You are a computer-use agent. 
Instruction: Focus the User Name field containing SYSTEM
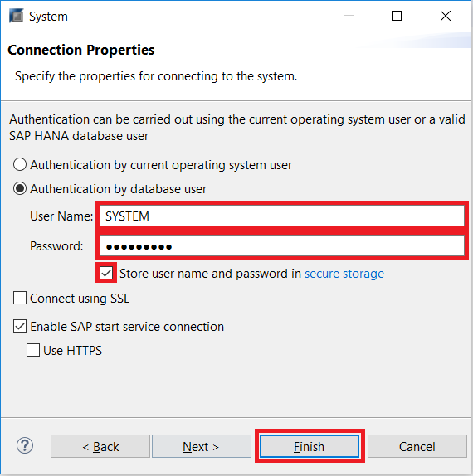coord(282,216)
